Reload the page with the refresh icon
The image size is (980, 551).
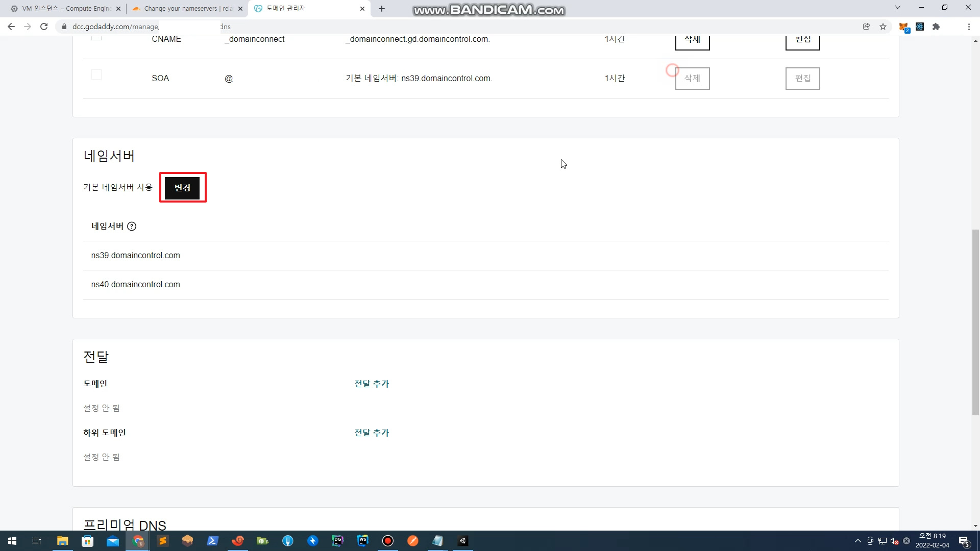tap(44, 27)
